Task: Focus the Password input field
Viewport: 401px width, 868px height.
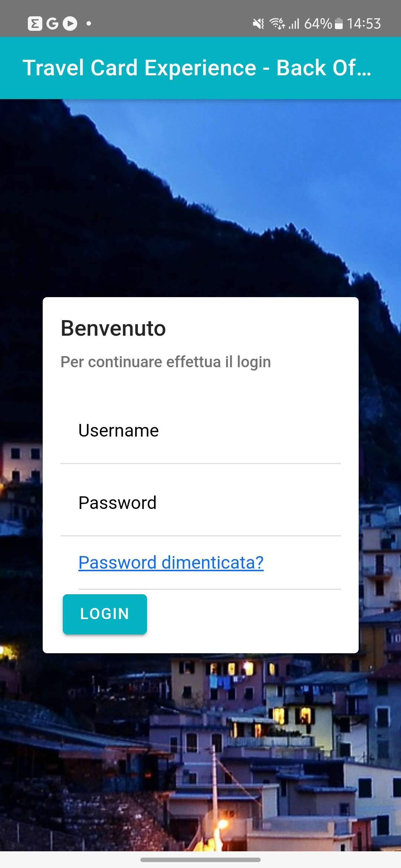Action: 200,503
